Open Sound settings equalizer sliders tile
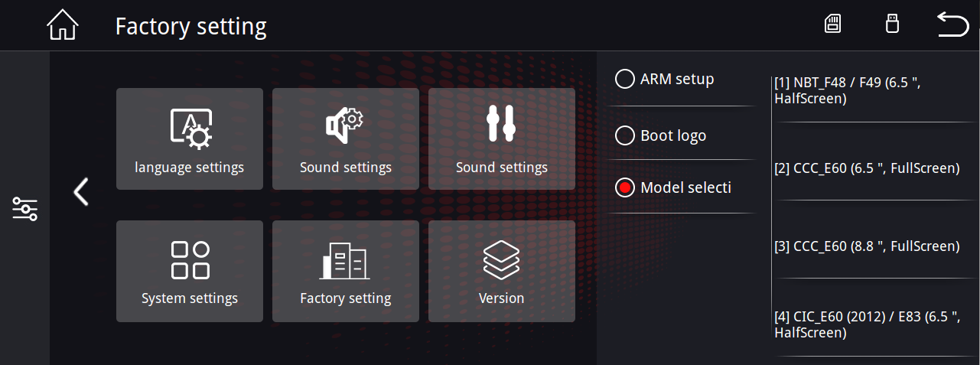Image resolution: width=980 pixels, height=365 pixels. click(x=502, y=139)
